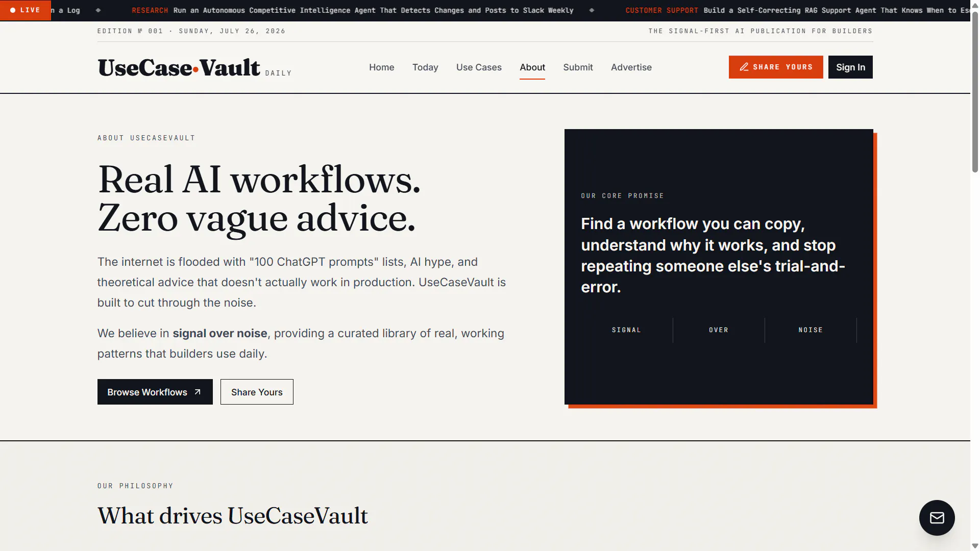Open the RESEARCH ticker headline about Competitive Intelligence Agent
The image size is (980, 551).
click(x=353, y=10)
